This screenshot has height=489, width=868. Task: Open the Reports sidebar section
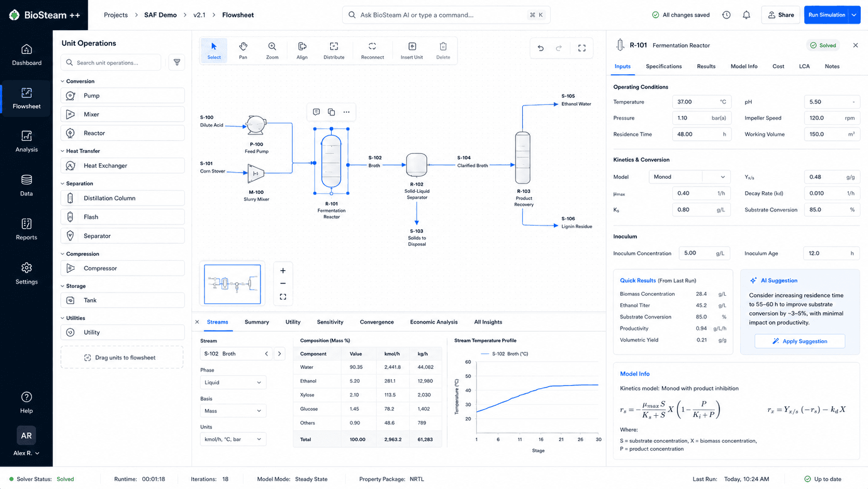tap(26, 229)
